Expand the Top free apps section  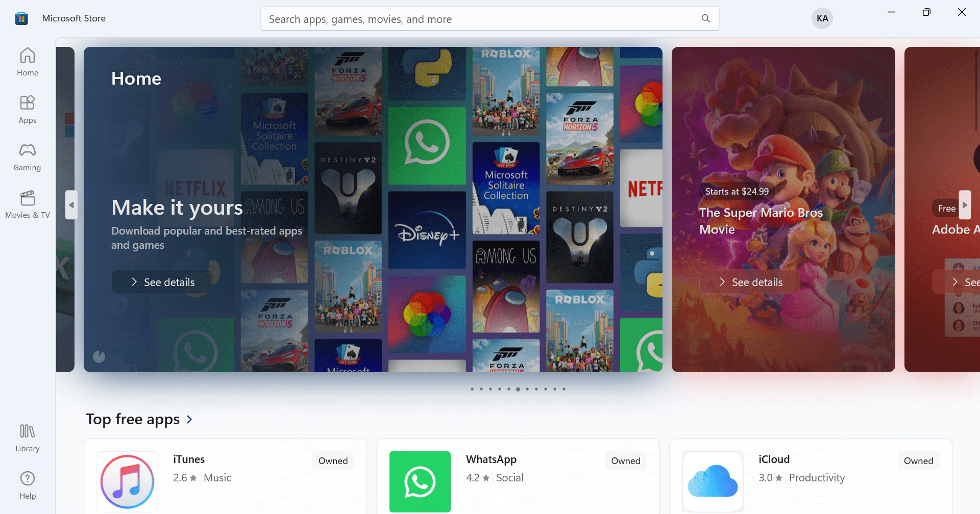[139, 419]
